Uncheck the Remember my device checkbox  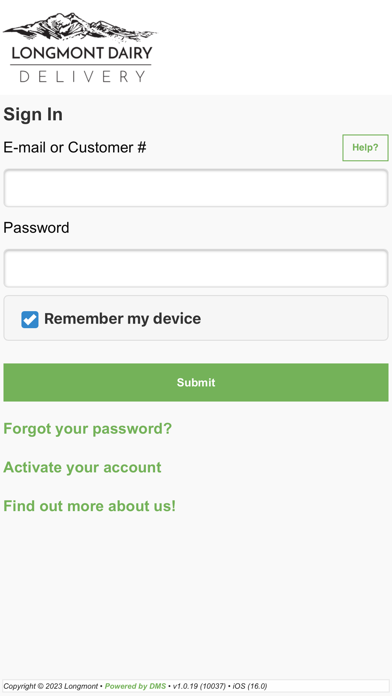tap(30, 319)
